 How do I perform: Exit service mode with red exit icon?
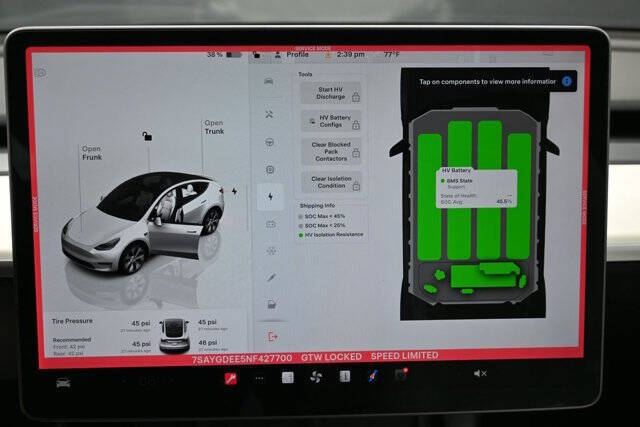(x=273, y=337)
